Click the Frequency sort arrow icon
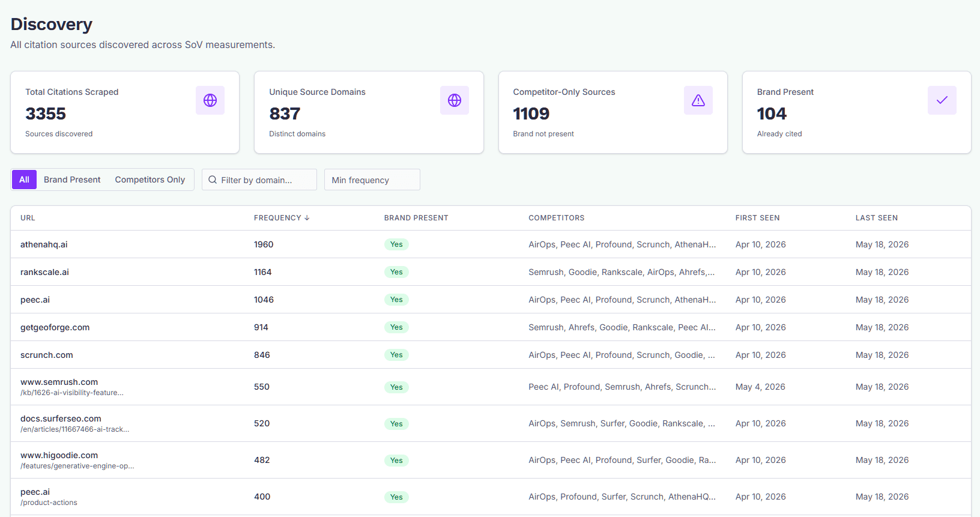980x517 pixels. coord(307,218)
